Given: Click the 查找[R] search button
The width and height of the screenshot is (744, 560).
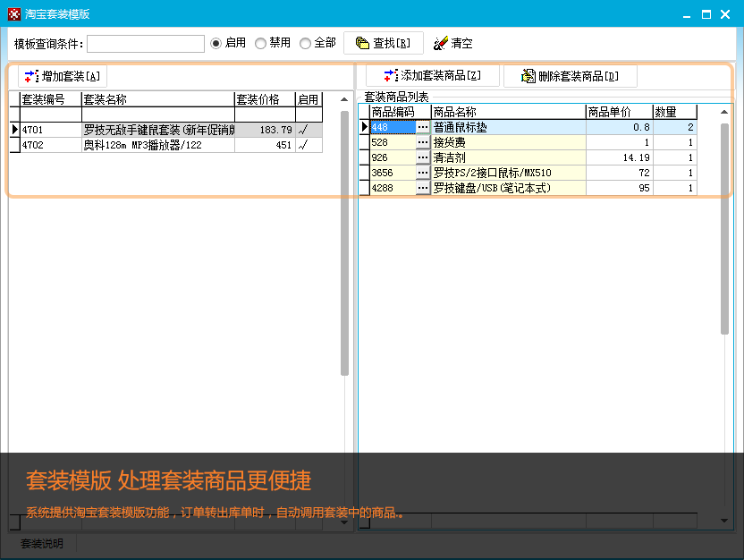Looking at the screenshot, I should (x=384, y=43).
